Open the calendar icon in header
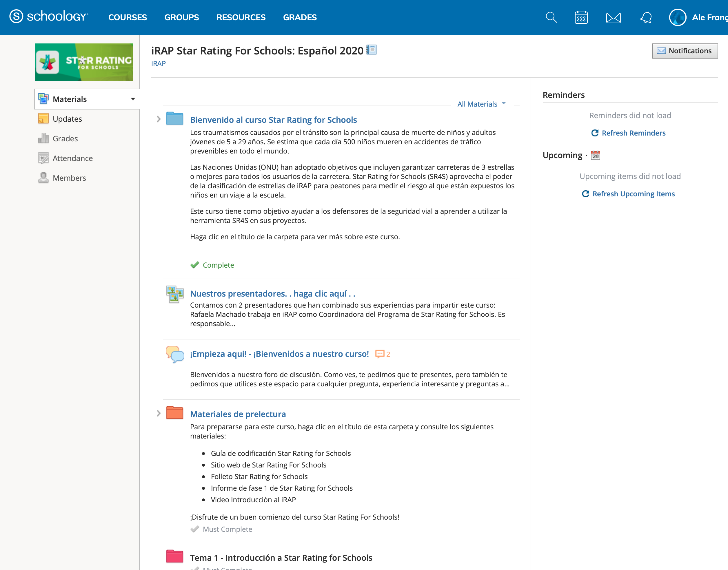Viewport: 728px width, 570px height. (x=581, y=17)
